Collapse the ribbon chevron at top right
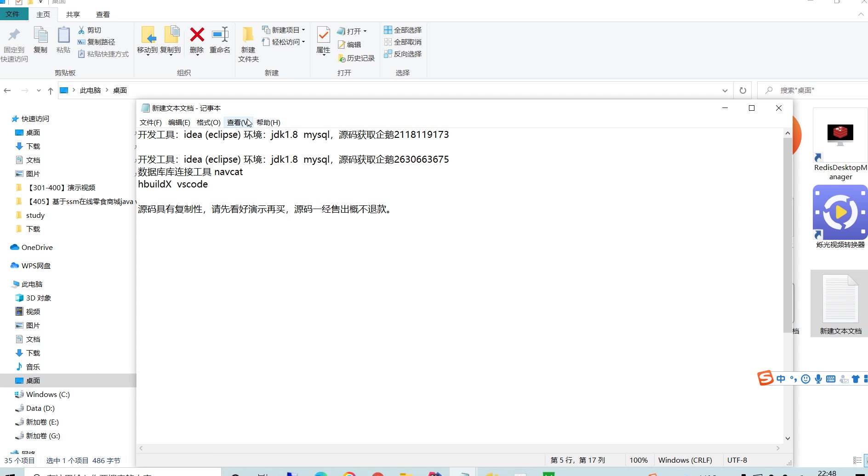Image resolution: width=868 pixels, height=476 pixels. [x=861, y=14]
